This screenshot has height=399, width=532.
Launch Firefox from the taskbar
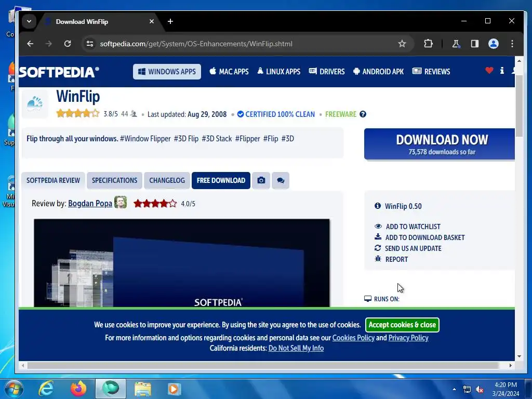(x=78, y=389)
